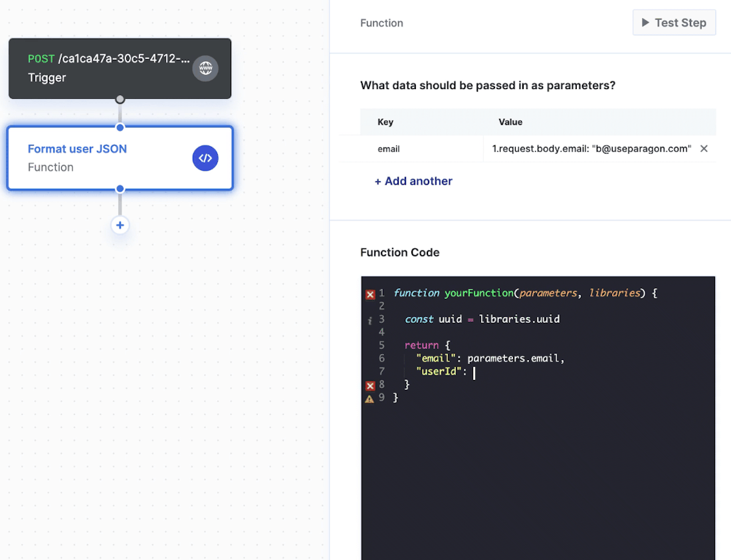Click the red error marker on code line 8

coord(371,385)
